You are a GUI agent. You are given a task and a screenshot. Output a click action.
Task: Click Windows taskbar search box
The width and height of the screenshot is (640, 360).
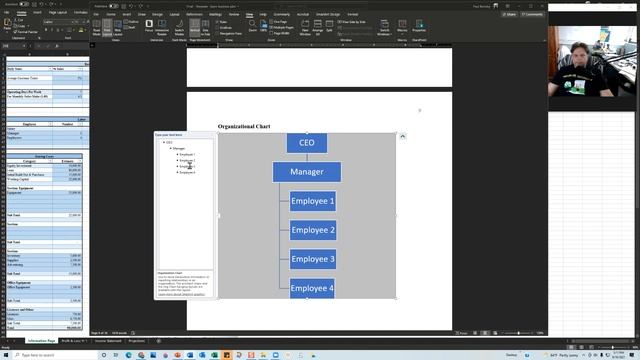pos(55,355)
